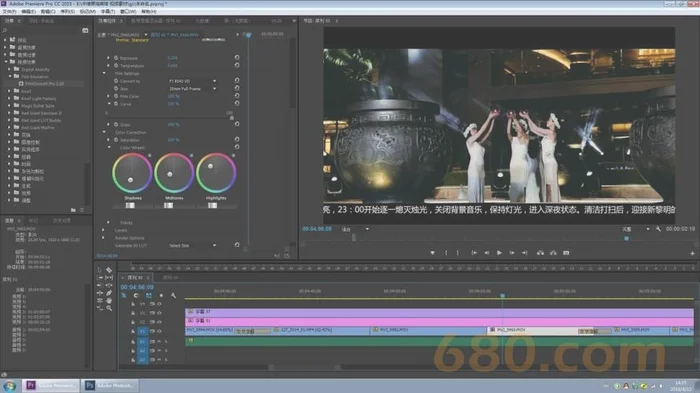Click the Add Marker button in Program Monitor

[432, 253]
